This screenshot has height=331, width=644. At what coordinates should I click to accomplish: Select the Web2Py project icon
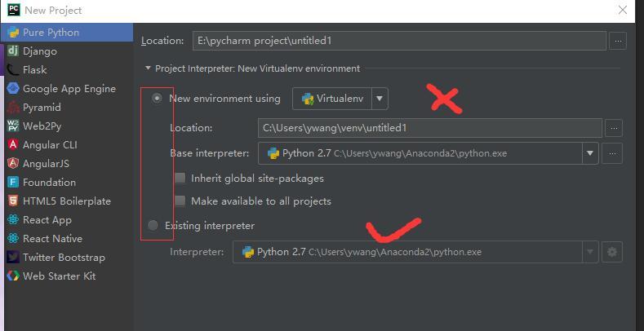pyautogui.click(x=13, y=126)
